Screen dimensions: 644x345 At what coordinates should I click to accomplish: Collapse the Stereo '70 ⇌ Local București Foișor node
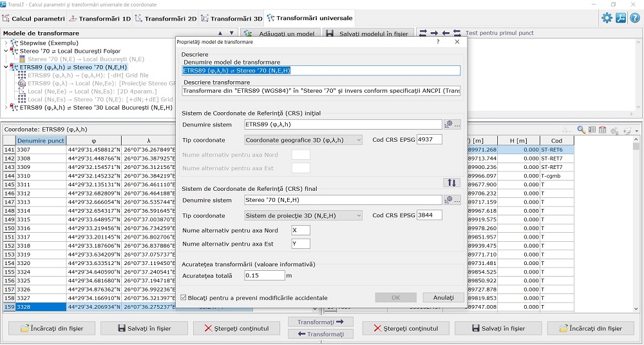click(6, 51)
